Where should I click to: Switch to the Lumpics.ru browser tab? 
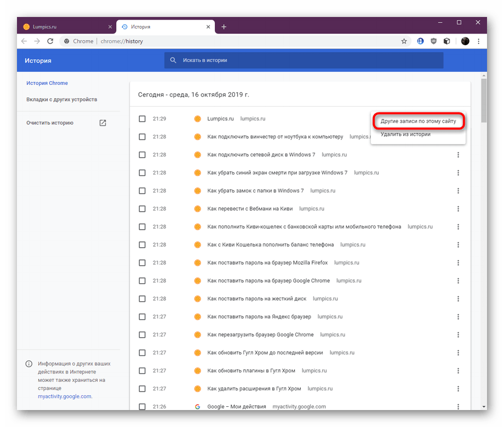click(67, 27)
